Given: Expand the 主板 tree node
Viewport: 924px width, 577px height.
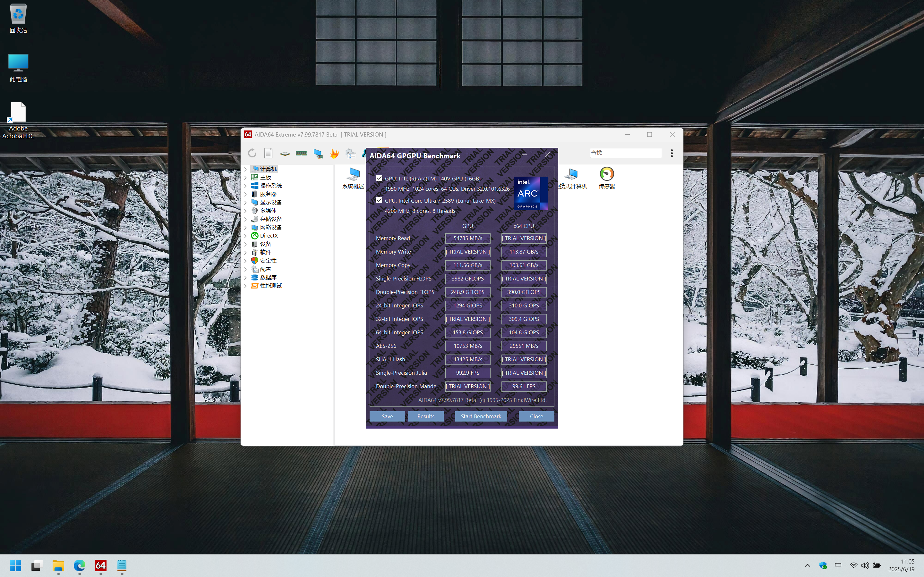Looking at the screenshot, I should (245, 178).
